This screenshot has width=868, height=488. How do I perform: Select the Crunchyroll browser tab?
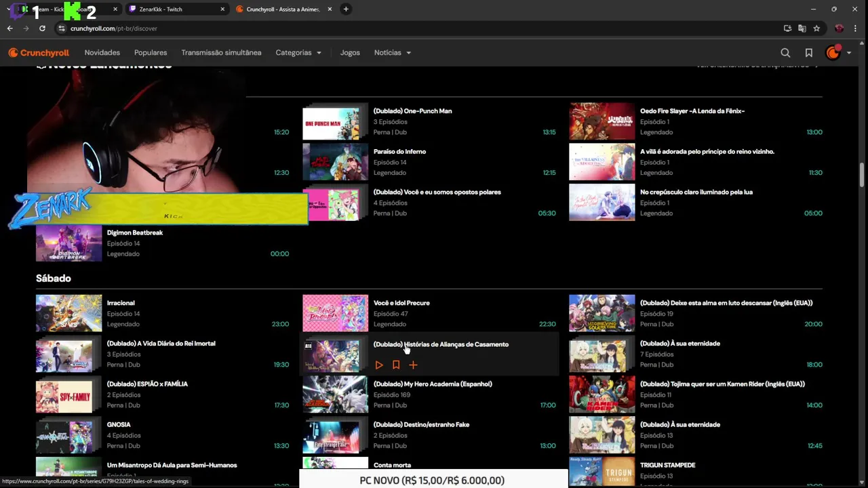283,9
